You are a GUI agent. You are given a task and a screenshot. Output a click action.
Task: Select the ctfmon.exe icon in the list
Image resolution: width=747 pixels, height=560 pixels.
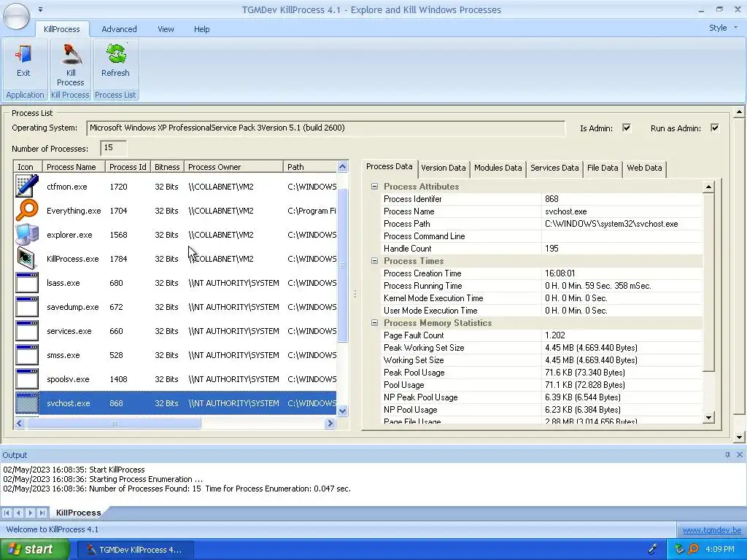tap(27, 186)
